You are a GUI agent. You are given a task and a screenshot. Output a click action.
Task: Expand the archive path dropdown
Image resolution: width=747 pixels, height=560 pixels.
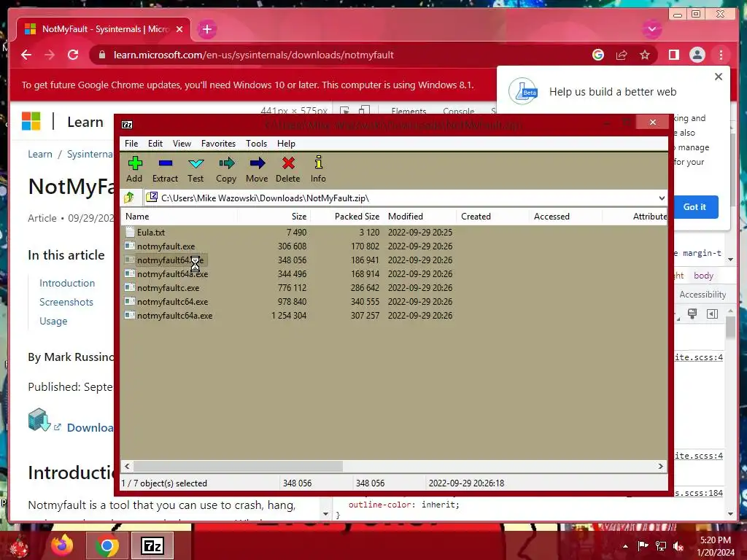pos(662,198)
